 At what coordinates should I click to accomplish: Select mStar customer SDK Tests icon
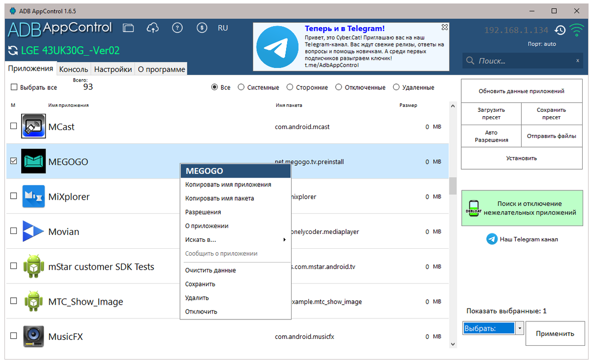pos(33,267)
